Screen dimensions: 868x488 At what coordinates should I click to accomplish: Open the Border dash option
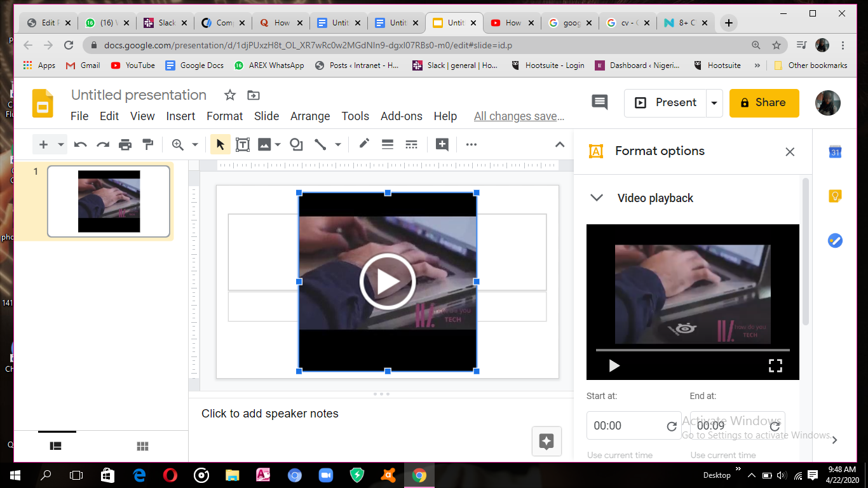pyautogui.click(x=411, y=145)
